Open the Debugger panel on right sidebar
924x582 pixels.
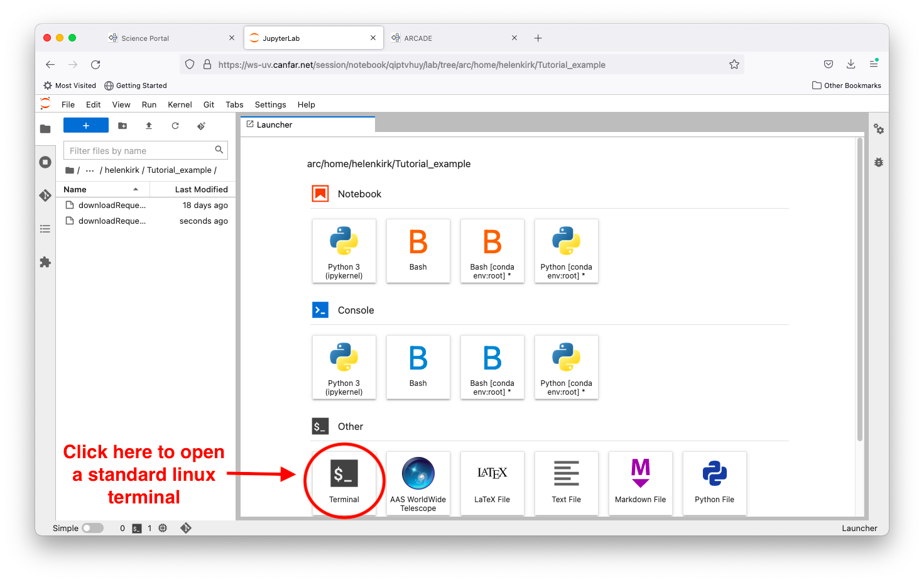[879, 162]
